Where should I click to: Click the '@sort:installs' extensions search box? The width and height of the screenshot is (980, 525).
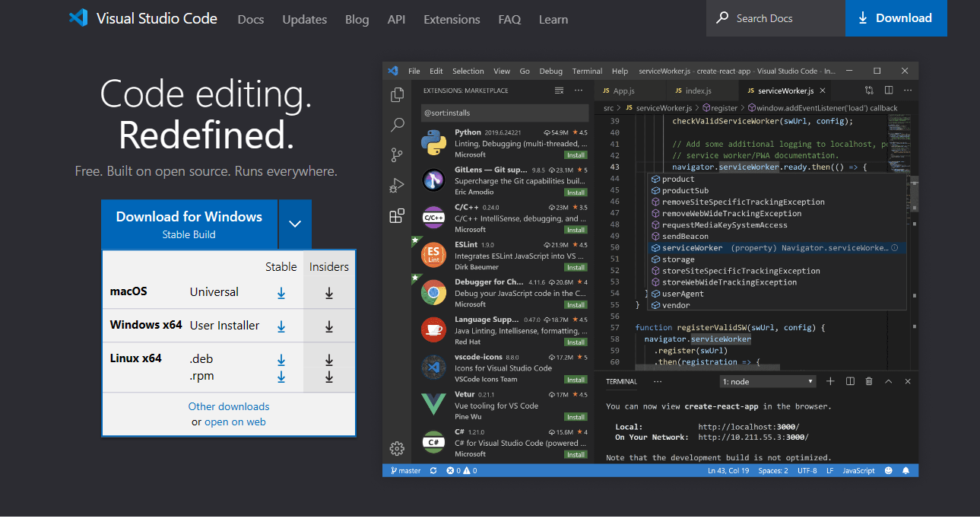[x=506, y=113]
